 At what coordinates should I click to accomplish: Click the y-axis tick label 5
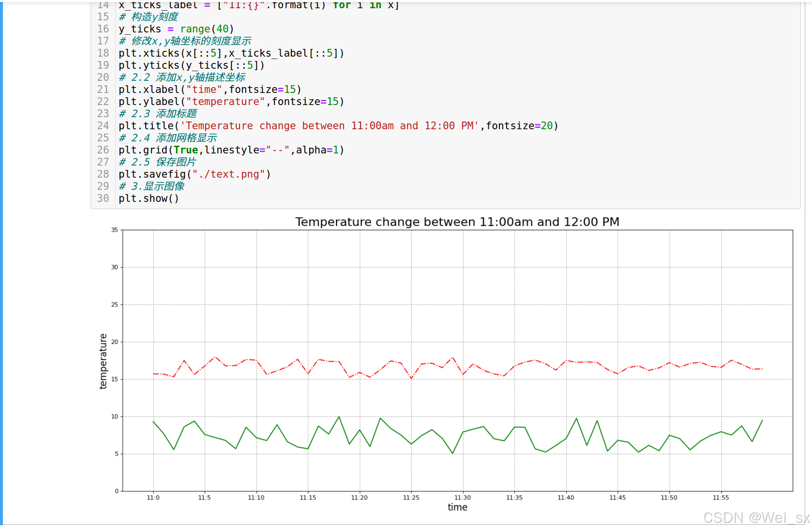[117, 454]
